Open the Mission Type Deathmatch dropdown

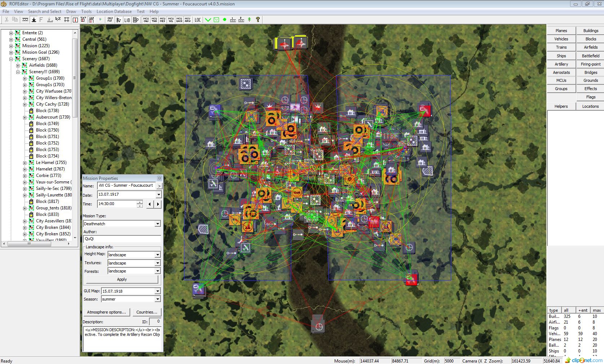click(158, 224)
